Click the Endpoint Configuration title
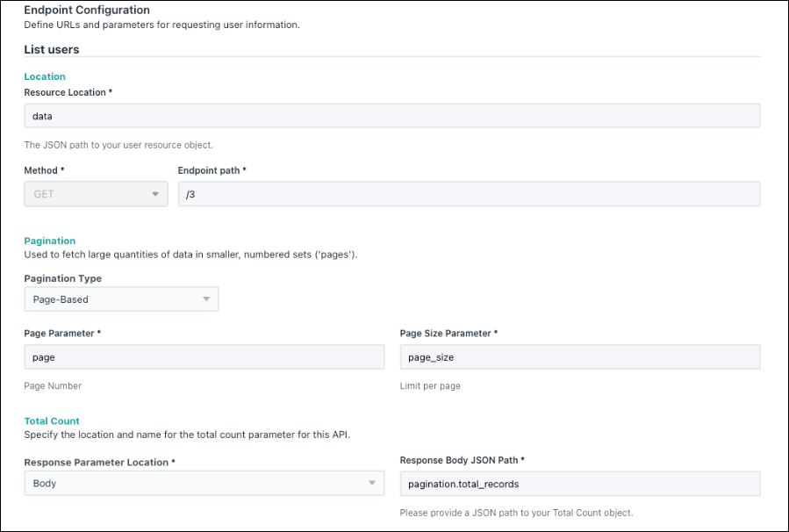This screenshot has height=532, width=789. [87, 10]
